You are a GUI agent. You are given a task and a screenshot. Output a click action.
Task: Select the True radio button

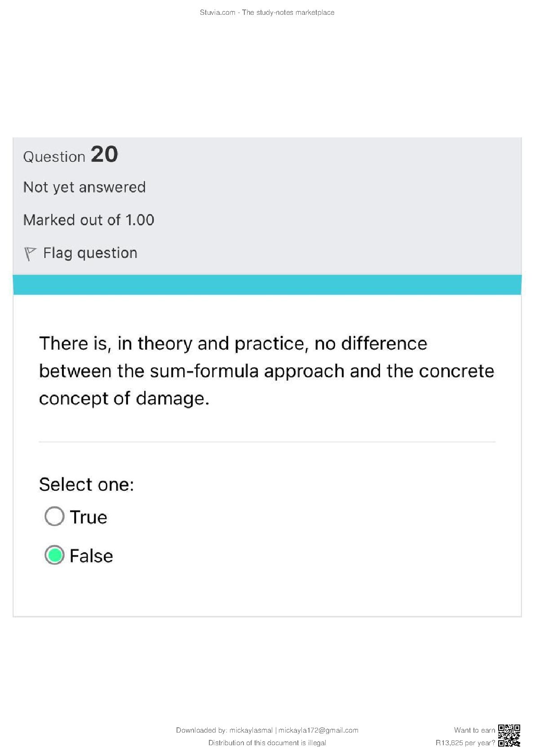[x=54, y=516]
